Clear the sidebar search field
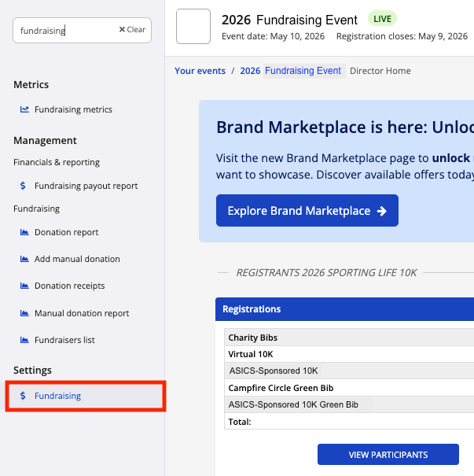This screenshot has height=476, width=474. pos(132,30)
